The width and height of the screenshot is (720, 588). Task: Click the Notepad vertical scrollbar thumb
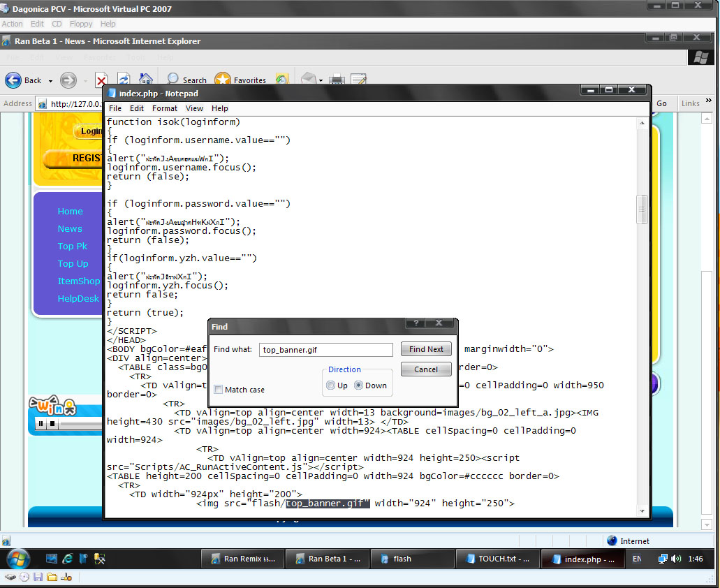point(642,210)
